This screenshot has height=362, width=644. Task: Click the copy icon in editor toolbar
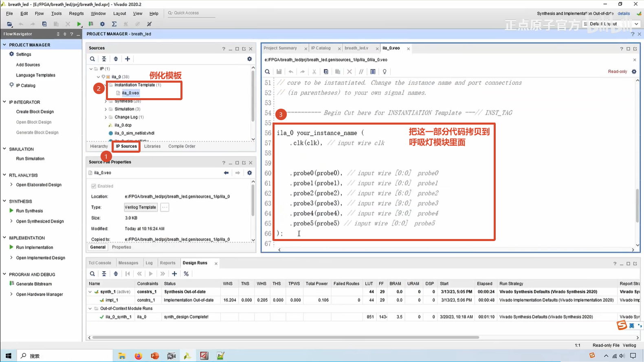326,72
